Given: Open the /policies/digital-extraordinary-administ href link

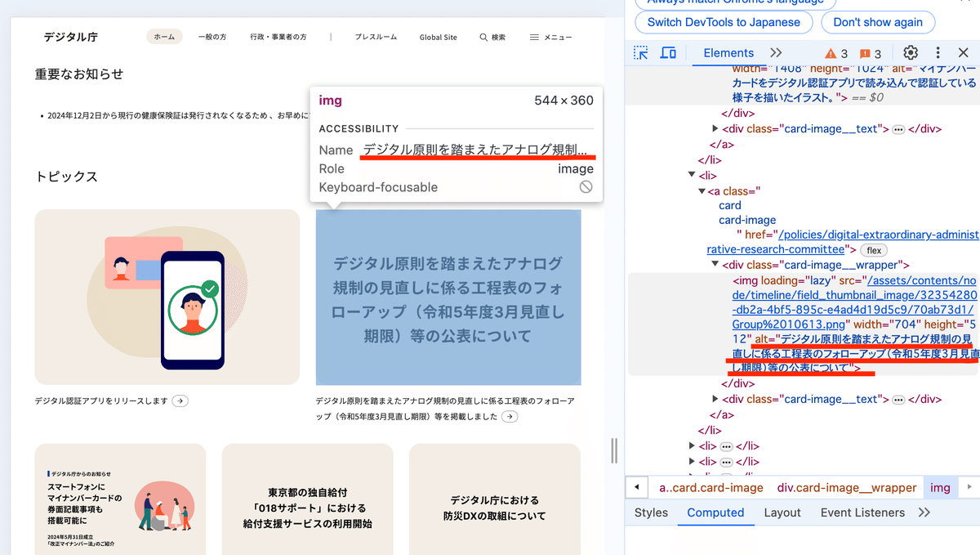Looking at the screenshot, I should point(843,242).
